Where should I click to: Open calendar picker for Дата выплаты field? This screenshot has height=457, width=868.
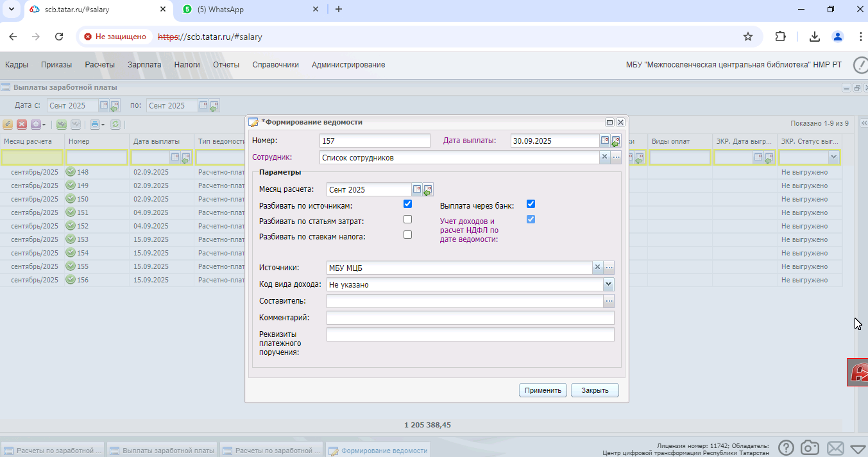click(x=605, y=141)
